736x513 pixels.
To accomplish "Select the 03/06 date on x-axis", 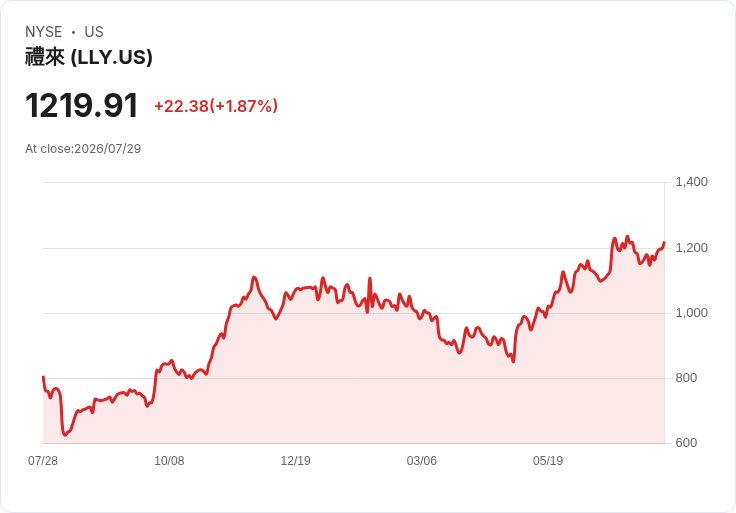I will (x=422, y=461).
